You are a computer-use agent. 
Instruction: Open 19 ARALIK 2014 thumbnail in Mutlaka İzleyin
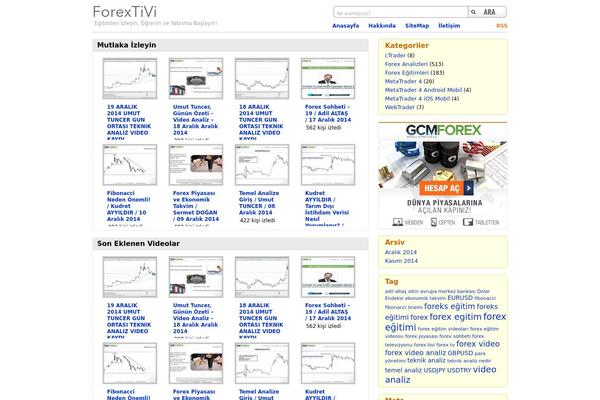click(x=130, y=78)
